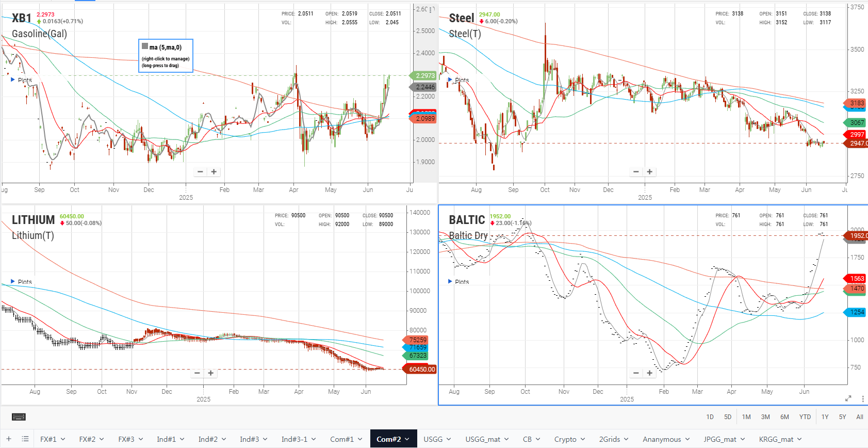Expand Plots in the Steel chart
Viewport: 868px width, 448px height.
tap(450, 80)
